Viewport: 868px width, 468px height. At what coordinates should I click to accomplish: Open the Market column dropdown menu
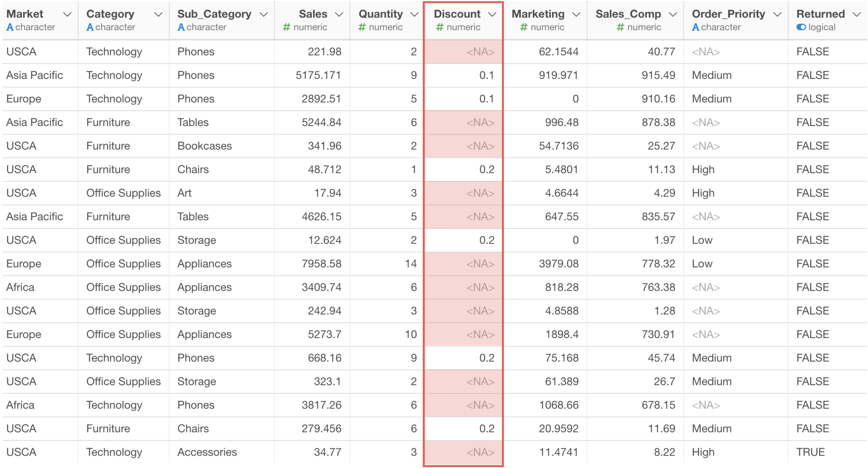click(67, 14)
